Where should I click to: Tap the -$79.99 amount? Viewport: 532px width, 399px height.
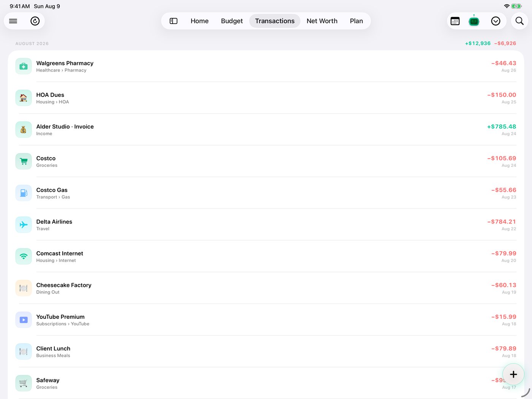pyautogui.click(x=503, y=253)
